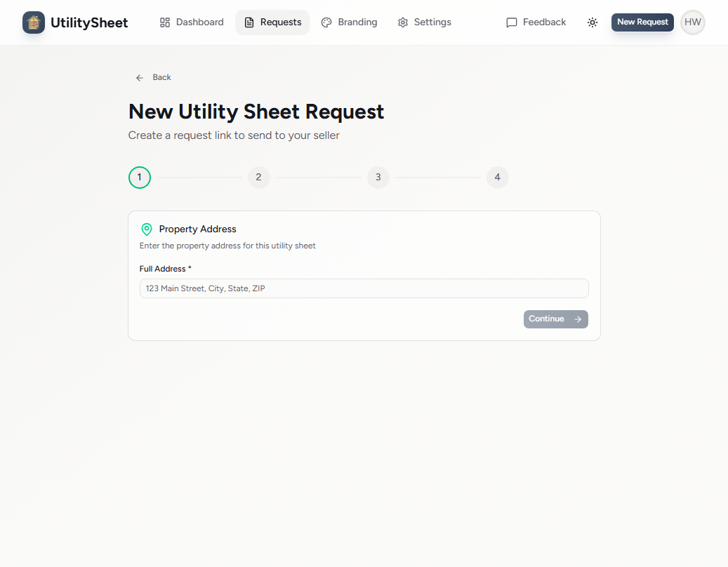The height and width of the screenshot is (567, 728).
Task: Open Branding via the palette icon
Action: [326, 22]
